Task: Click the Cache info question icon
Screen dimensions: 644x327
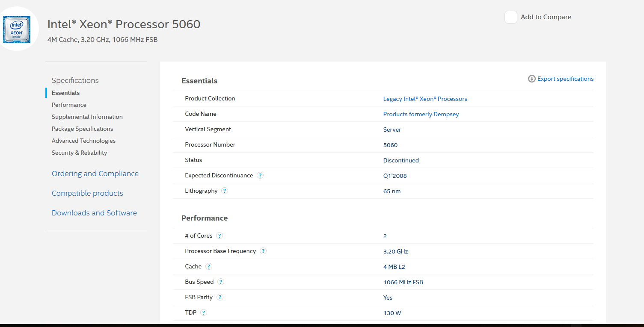Action: tap(209, 266)
